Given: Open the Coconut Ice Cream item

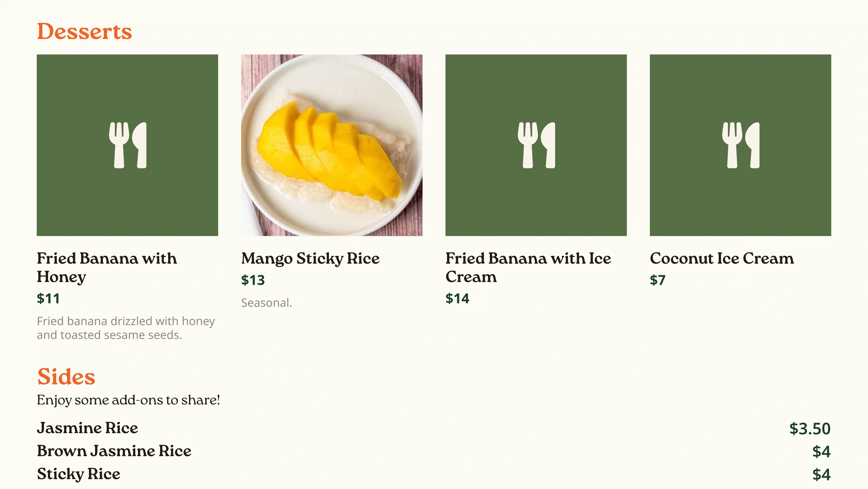Looking at the screenshot, I should pos(722,258).
